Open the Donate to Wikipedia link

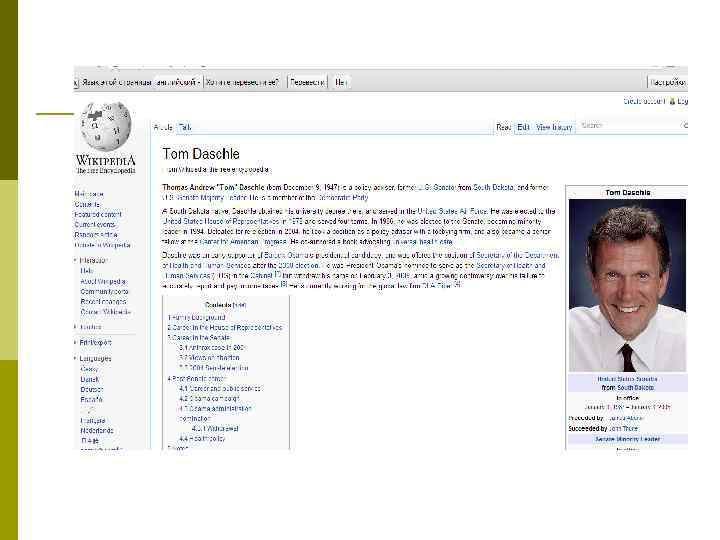click(102, 245)
